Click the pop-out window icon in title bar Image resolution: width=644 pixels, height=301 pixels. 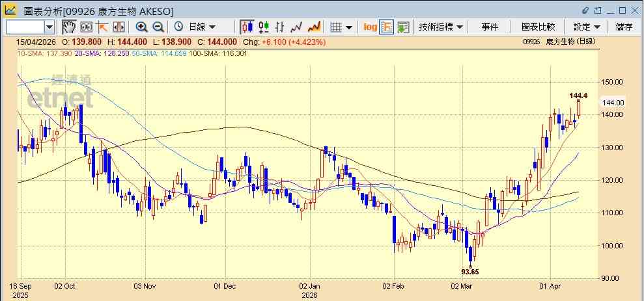(x=598, y=10)
